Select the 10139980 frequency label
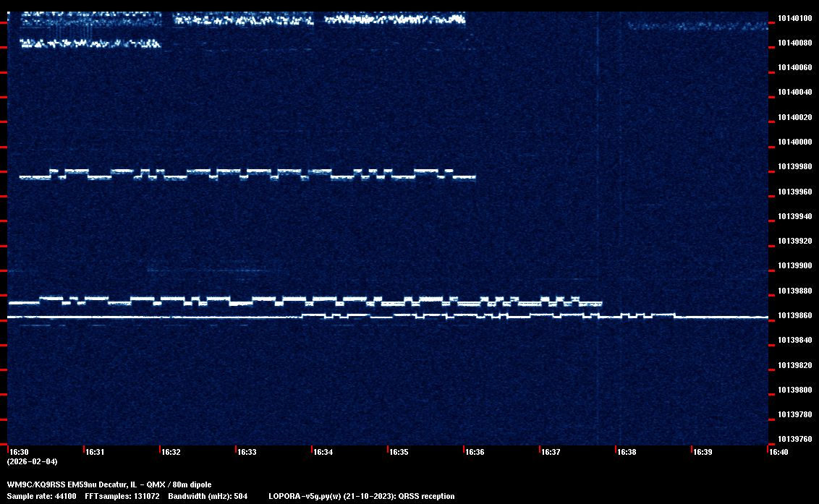 794,167
